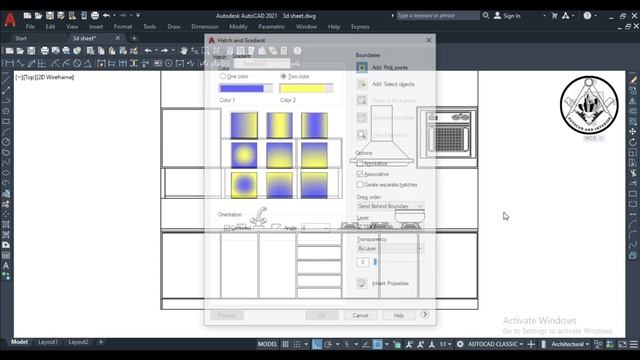Switch to the Hatch tab in dialog
This screenshot has width=640, height=360.
(219, 57)
